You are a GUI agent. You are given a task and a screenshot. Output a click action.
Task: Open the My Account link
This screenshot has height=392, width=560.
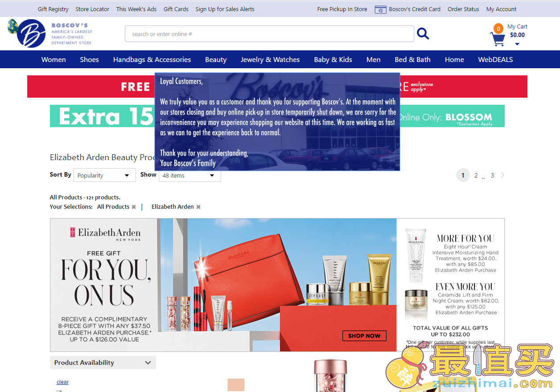[x=501, y=9]
